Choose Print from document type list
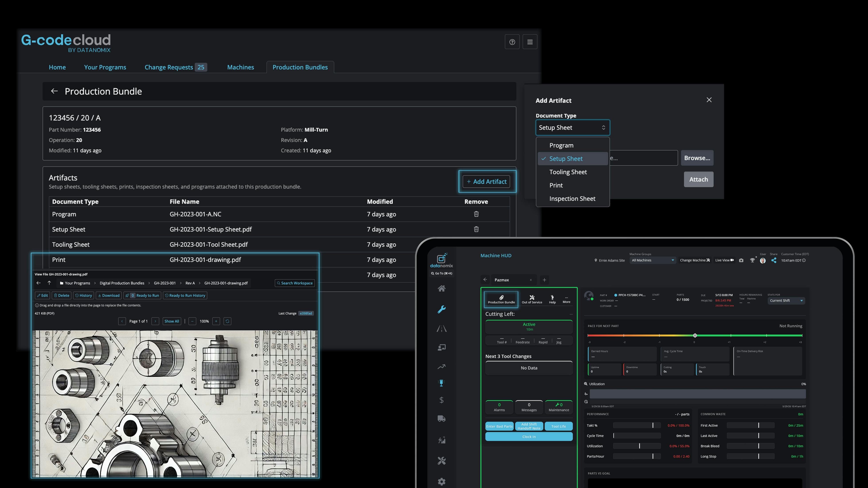This screenshot has height=488, width=868. tap(572, 185)
